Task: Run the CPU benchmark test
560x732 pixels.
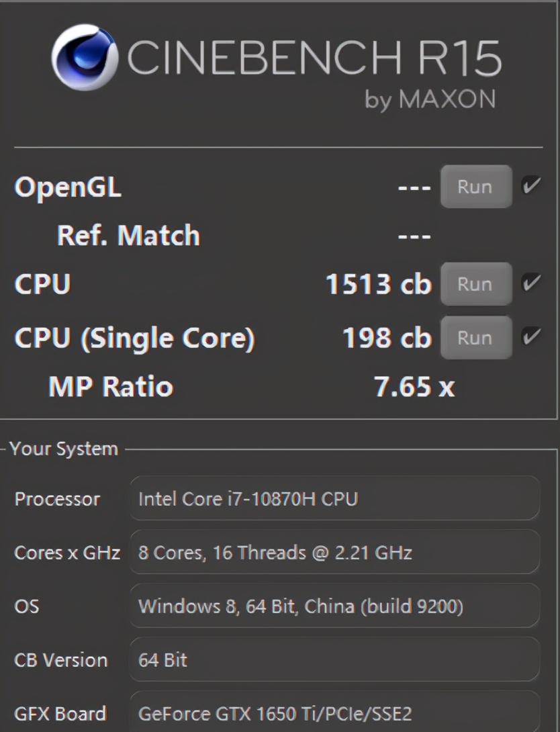Action: point(475,284)
